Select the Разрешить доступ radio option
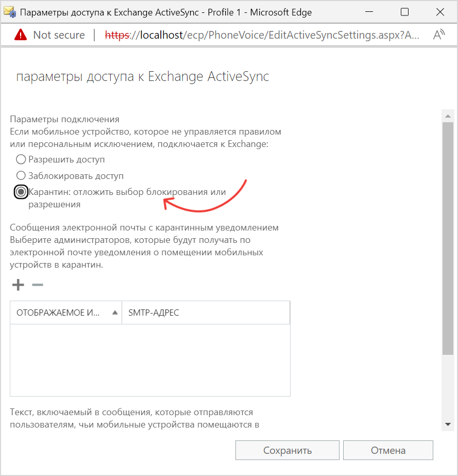 21,159
